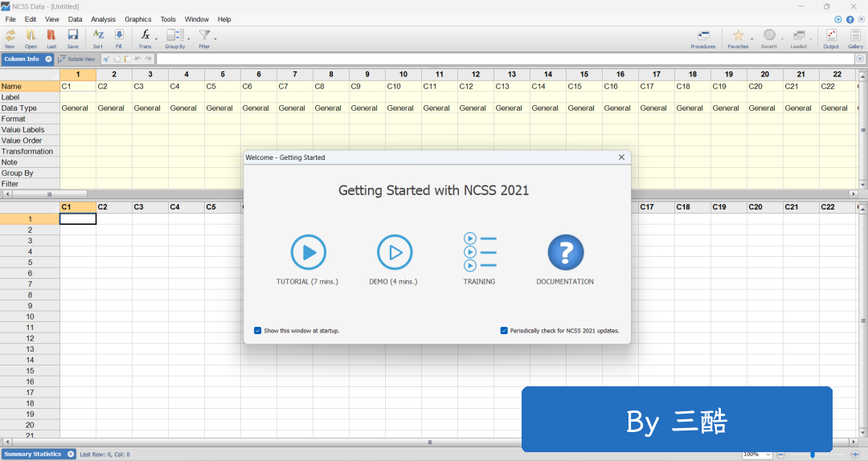Play the TUTORIAL (7 mins.) video
The width and height of the screenshot is (868, 461).
pos(309,252)
